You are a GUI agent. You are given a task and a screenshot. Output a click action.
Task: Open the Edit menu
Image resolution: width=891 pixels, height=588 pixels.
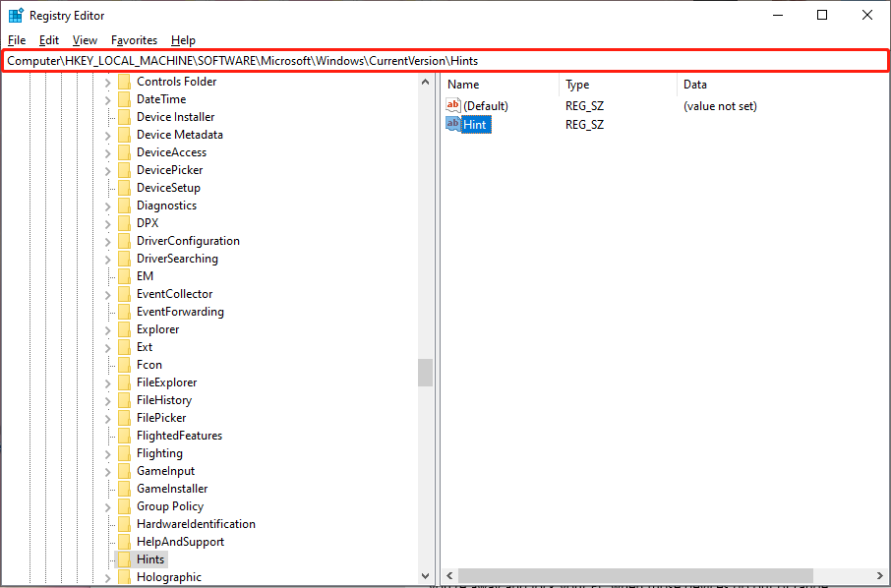pyautogui.click(x=49, y=40)
